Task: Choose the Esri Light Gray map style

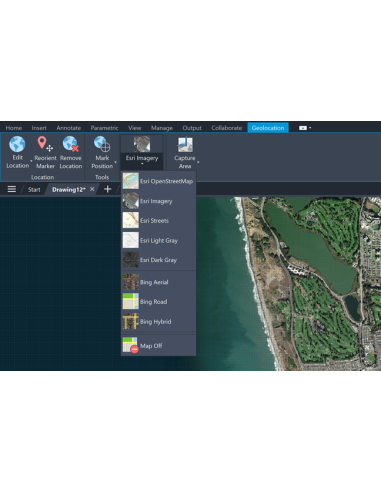Action: (158, 240)
